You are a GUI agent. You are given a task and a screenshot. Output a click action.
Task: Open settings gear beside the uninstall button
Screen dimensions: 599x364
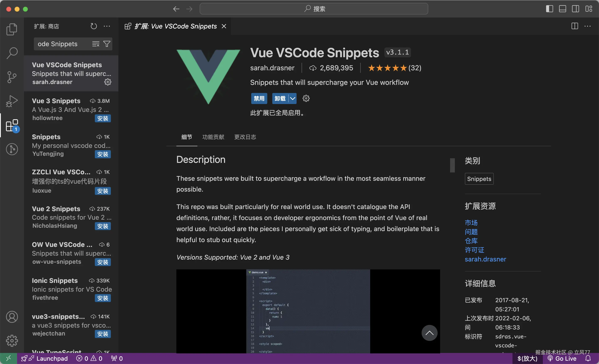[306, 98]
